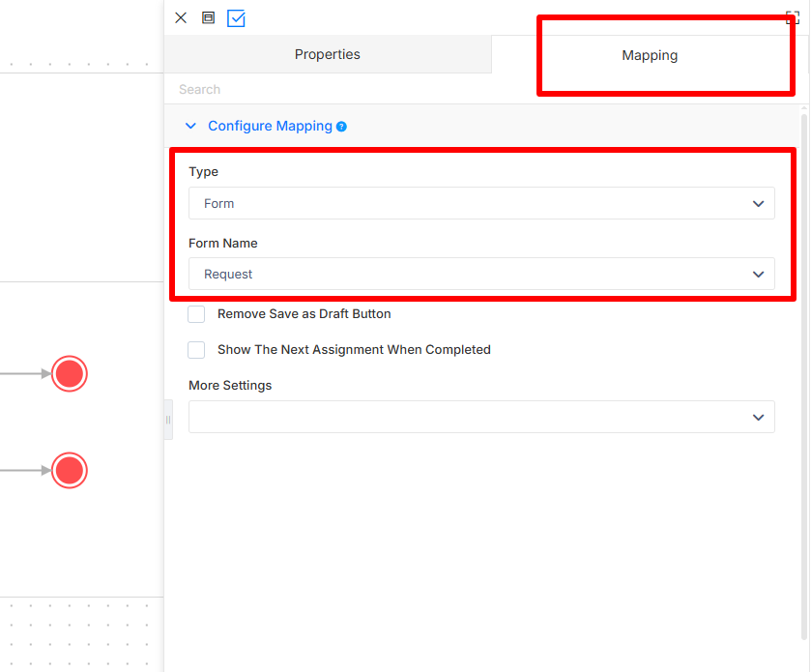
Task: Collapse the Configure Mapping section chevron
Action: (190, 127)
